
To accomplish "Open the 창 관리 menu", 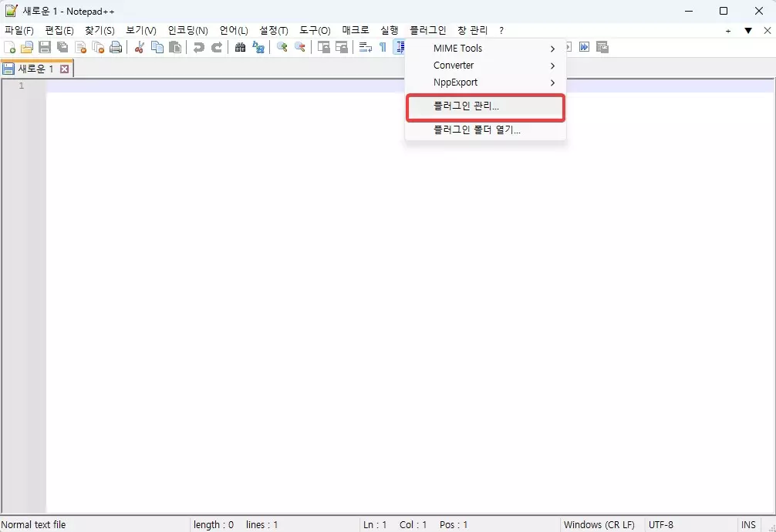I will [x=473, y=31].
